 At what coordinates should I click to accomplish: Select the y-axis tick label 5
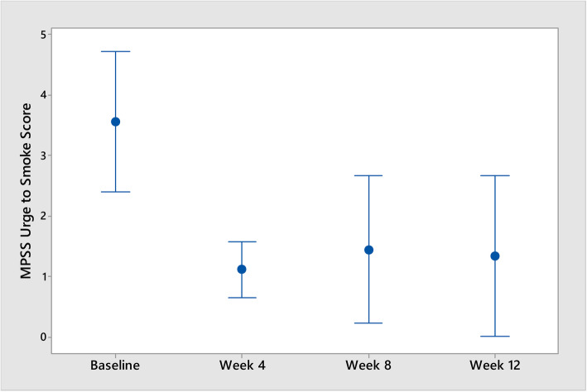click(x=41, y=34)
